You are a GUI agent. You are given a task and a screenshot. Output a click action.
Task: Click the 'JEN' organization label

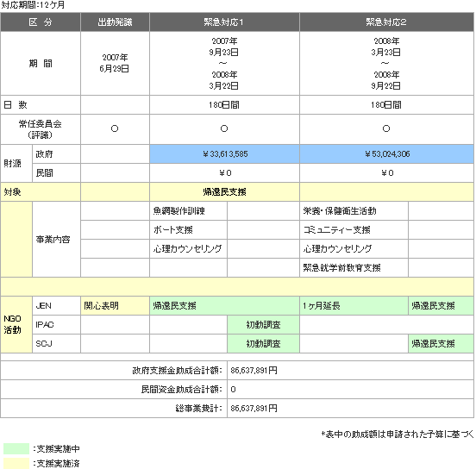coord(56,306)
